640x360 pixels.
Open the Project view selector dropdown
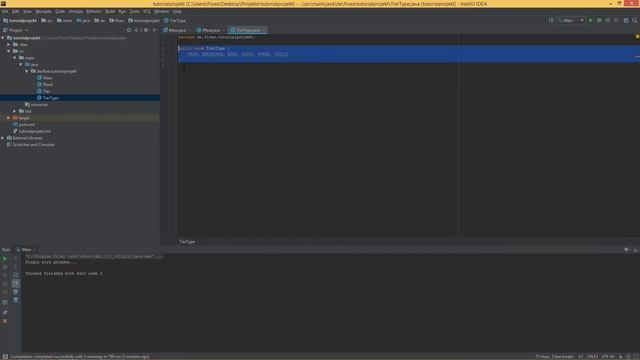pyautogui.click(x=16, y=30)
